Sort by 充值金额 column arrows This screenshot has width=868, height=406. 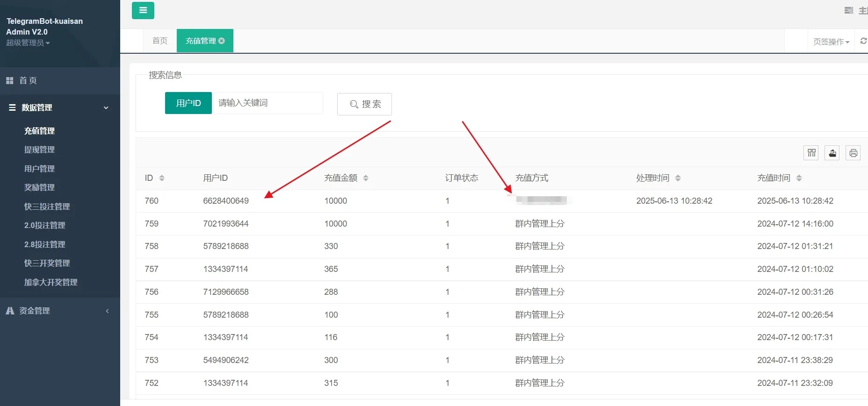coord(366,178)
